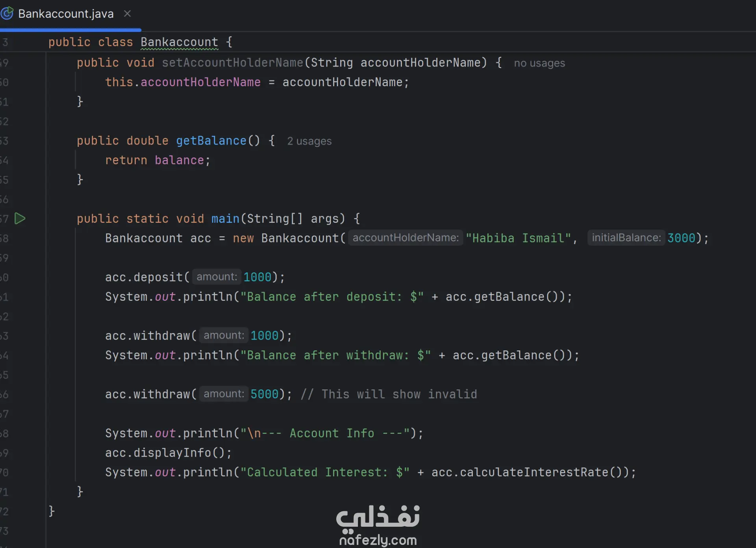The image size is (756, 548).
Task: Click the getBalance method name in its declaration
Action: [x=211, y=141]
